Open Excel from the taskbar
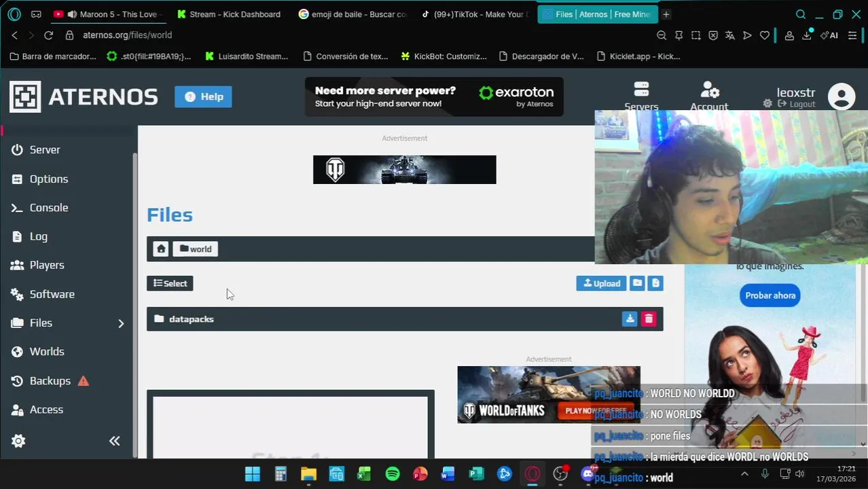This screenshot has height=489, width=868. pos(364,474)
